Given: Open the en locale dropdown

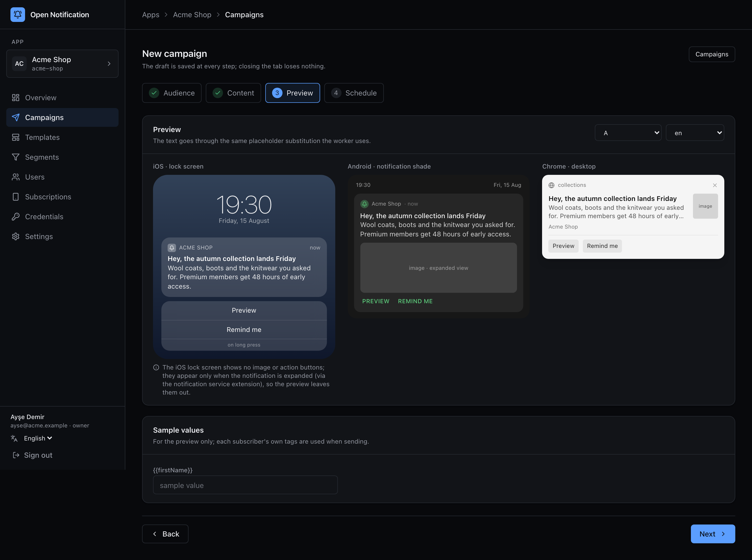Looking at the screenshot, I should pos(695,133).
